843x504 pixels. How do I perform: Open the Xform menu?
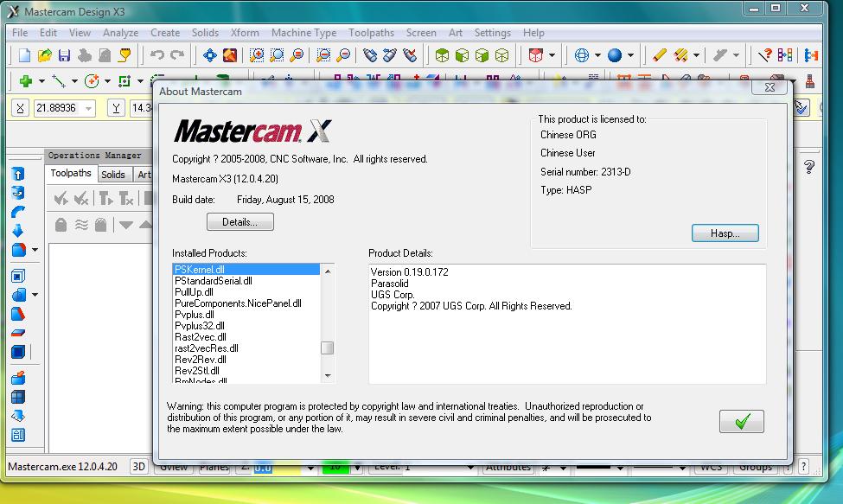tap(245, 33)
